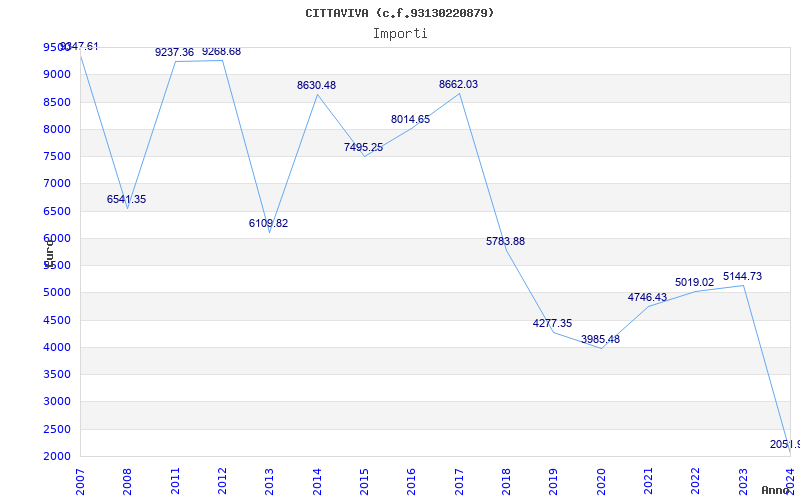The width and height of the screenshot is (800, 500).
Task: Click the y-axis value 2000
Action: (57, 457)
